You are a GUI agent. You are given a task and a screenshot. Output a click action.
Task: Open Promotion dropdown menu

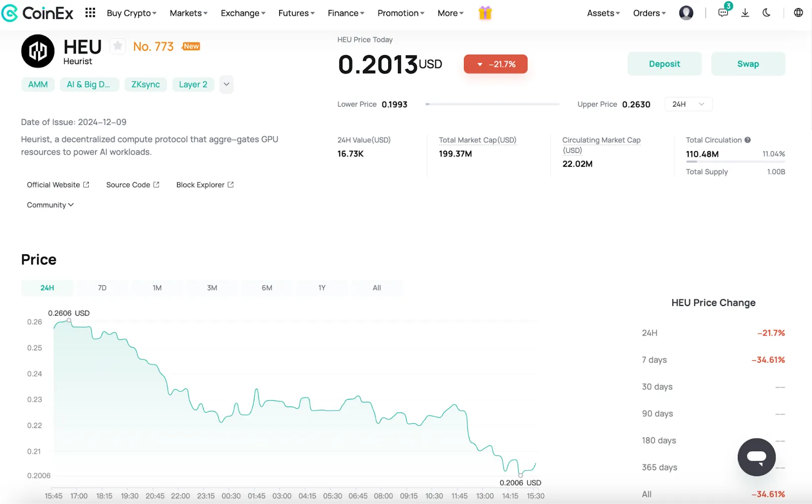(x=401, y=13)
